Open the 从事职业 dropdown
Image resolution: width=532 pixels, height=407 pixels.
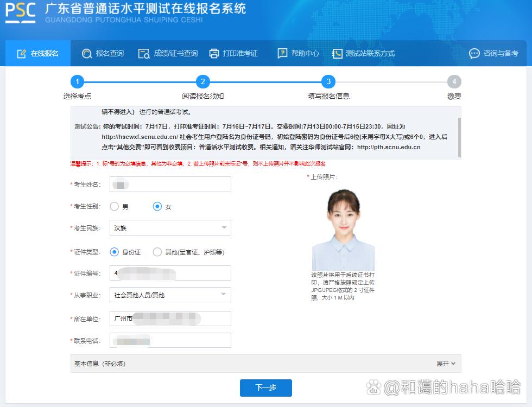(x=224, y=294)
